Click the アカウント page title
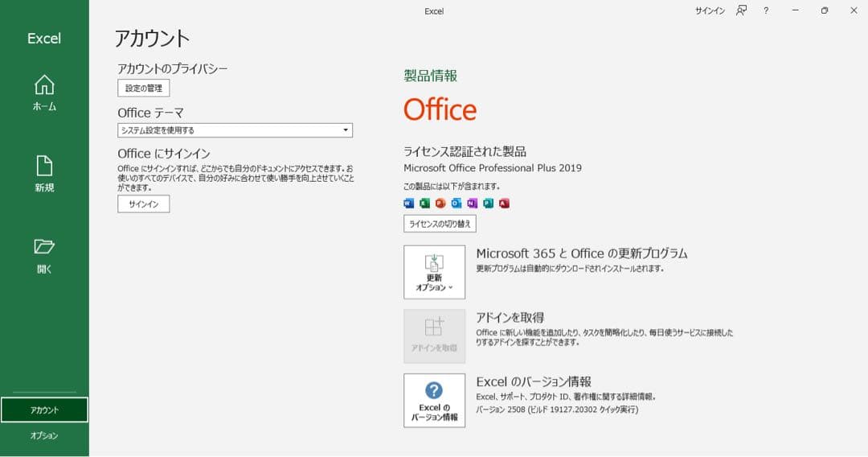 [152, 39]
